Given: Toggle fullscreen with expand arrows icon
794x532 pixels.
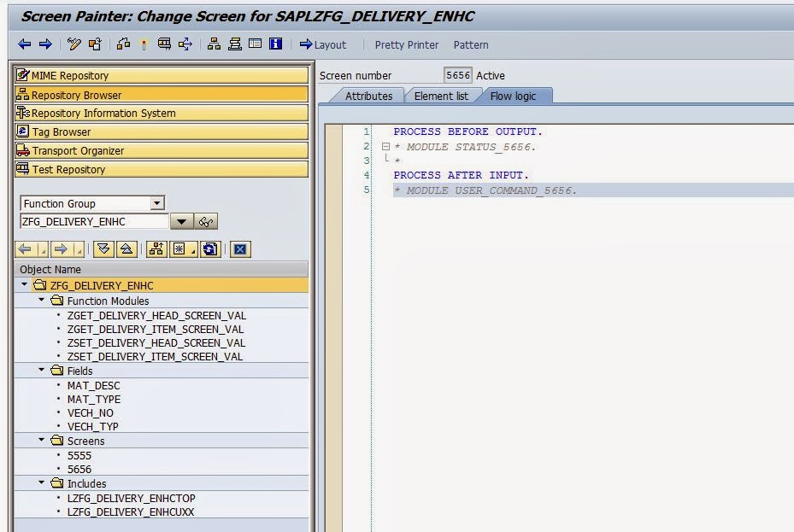Looking at the screenshot, I should tap(186, 44).
